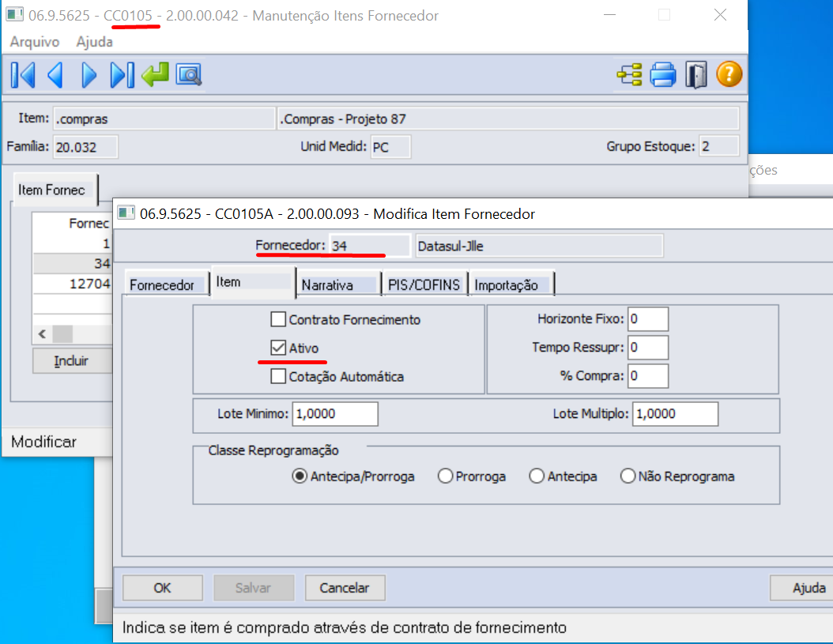Select Antecipa/Prorroga radio option
Image resolution: width=833 pixels, height=644 pixels.
pyautogui.click(x=300, y=476)
